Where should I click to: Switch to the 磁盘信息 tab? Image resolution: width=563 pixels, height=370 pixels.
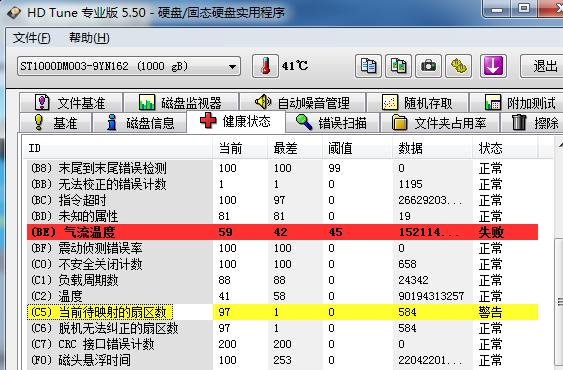point(140,123)
